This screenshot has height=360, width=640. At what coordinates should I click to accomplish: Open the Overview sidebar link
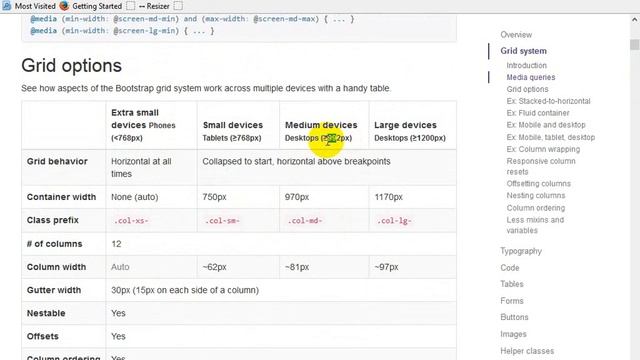(x=516, y=35)
